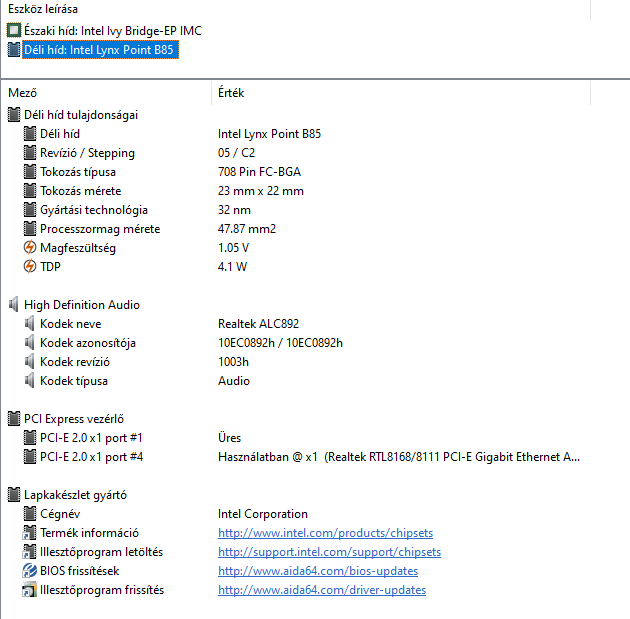
Task: Click the Revízió / Stepping row icon
Action: click(x=30, y=153)
